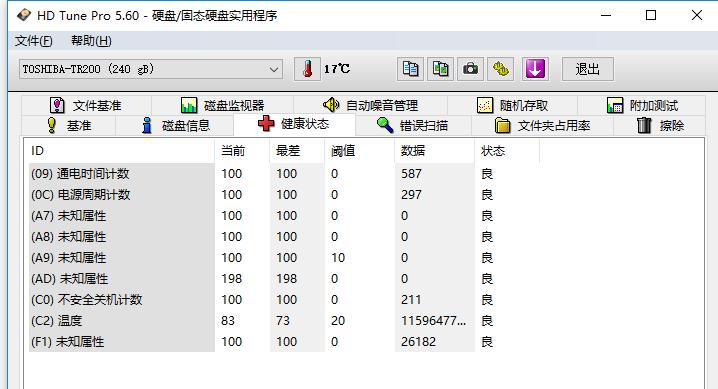Click the current value 83
This screenshot has width=718, height=389.
(228, 321)
